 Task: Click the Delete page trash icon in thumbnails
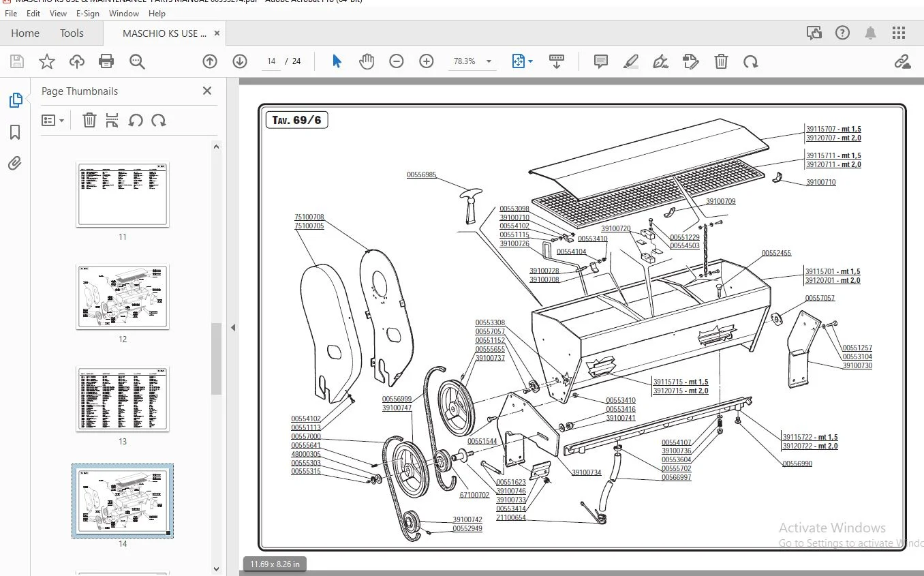coord(89,121)
